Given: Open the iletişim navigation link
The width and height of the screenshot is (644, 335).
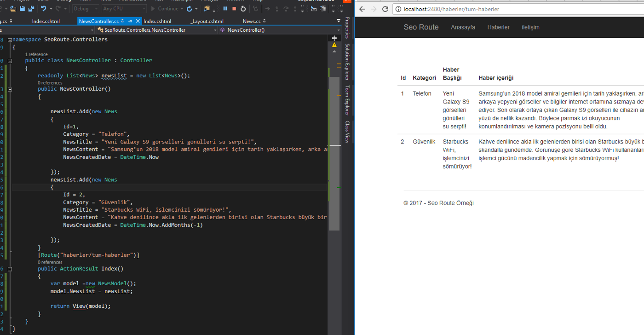Looking at the screenshot, I should coord(530,27).
